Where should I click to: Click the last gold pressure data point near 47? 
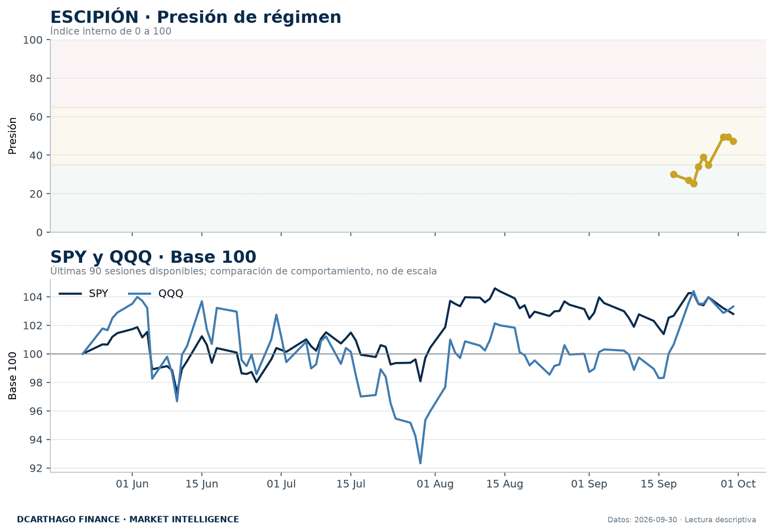(x=733, y=141)
